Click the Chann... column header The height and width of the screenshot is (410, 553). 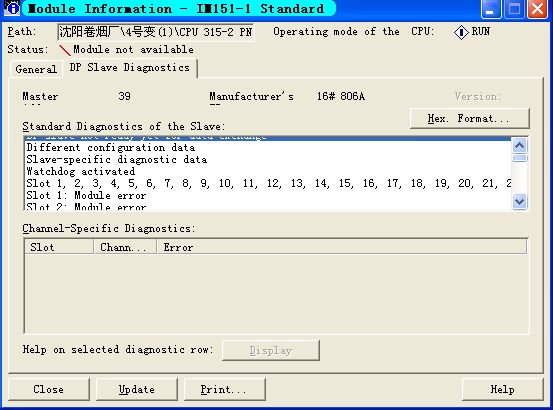(x=126, y=247)
